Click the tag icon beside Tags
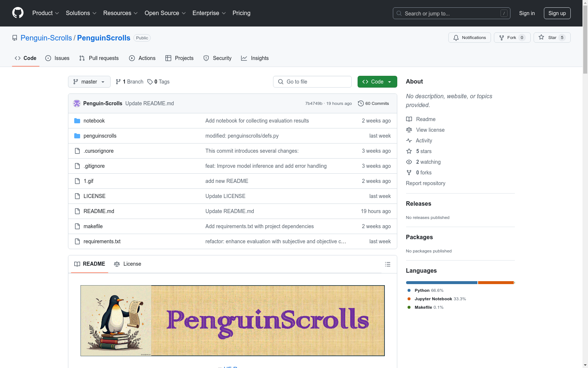588x368 pixels. [x=150, y=82]
